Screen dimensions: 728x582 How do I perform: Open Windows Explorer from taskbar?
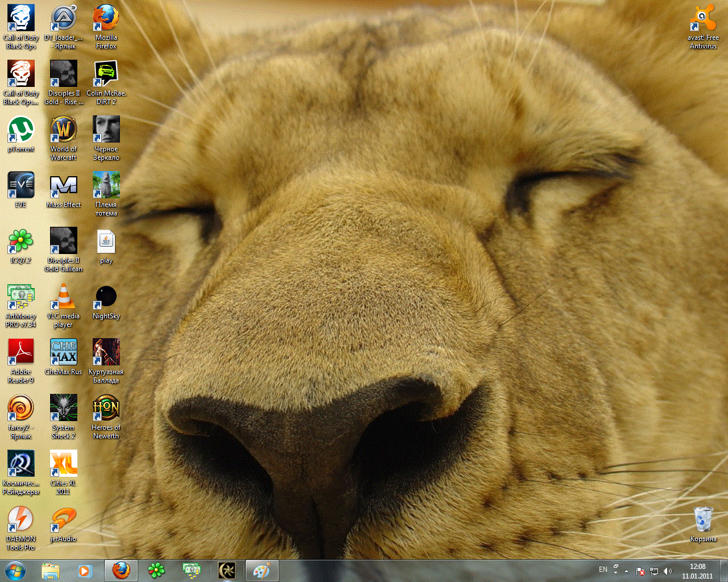click(x=51, y=571)
